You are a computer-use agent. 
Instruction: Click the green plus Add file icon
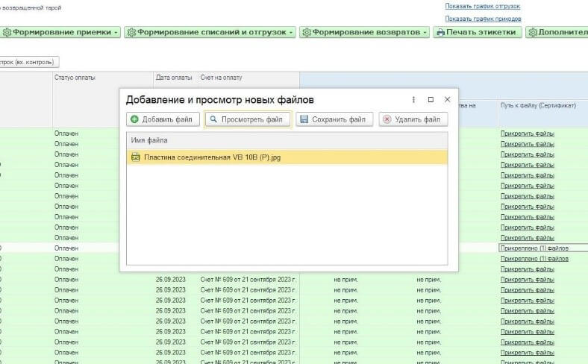point(134,119)
